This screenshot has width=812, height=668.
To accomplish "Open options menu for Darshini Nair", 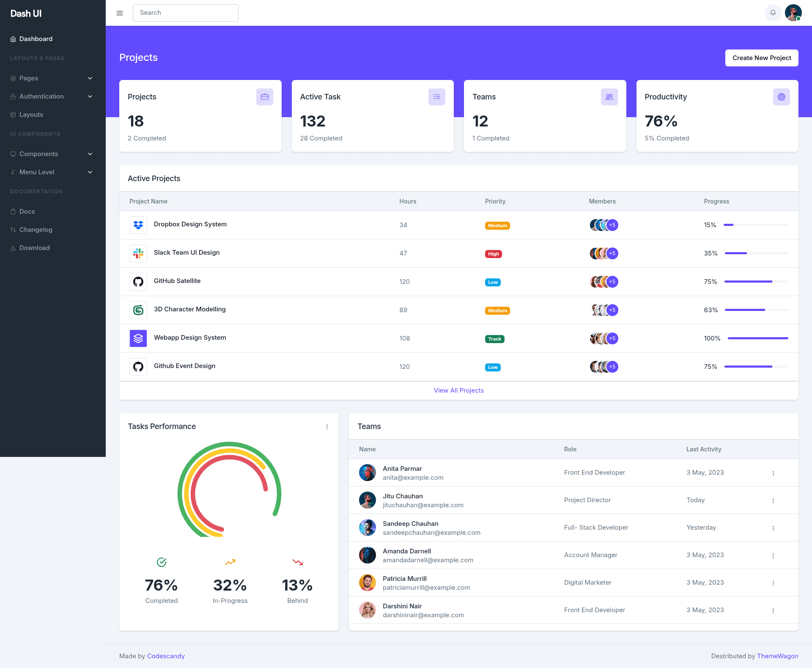I will (x=773, y=610).
